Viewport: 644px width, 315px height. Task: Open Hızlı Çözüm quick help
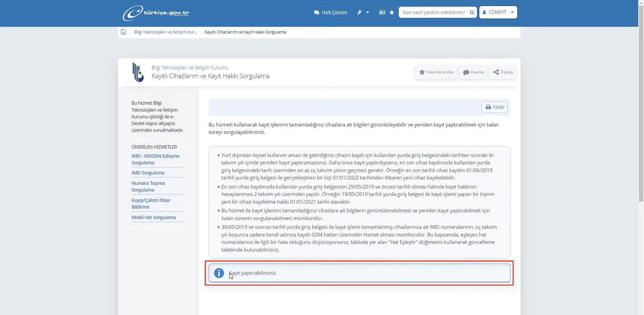[x=330, y=12]
